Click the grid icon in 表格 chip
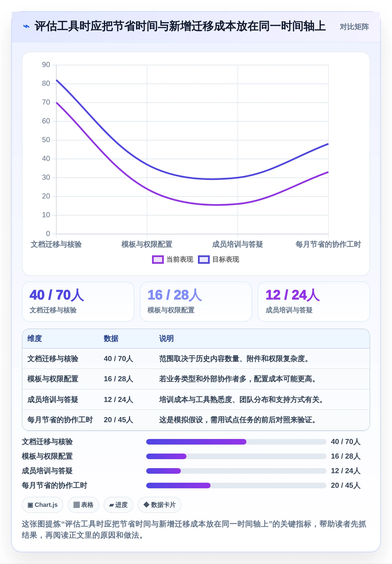This screenshot has width=392, height=564. [76, 505]
